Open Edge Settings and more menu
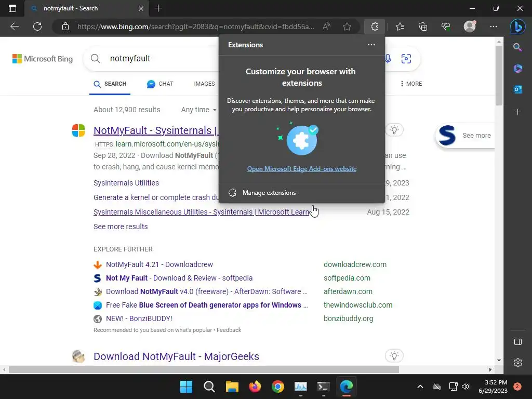Image resolution: width=532 pixels, height=399 pixels. coord(494,26)
